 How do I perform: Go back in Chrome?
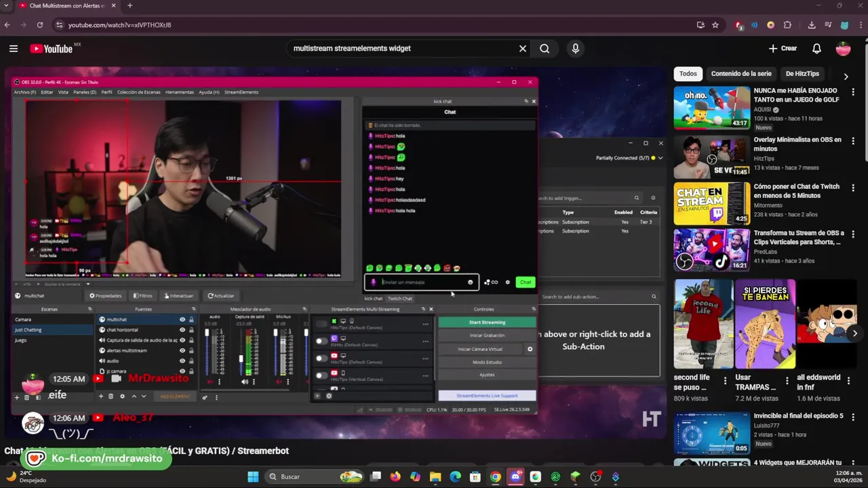coord(7,25)
